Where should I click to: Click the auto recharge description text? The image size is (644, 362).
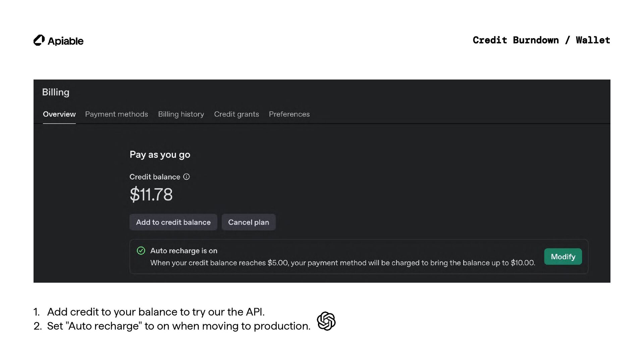click(x=342, y=263)
